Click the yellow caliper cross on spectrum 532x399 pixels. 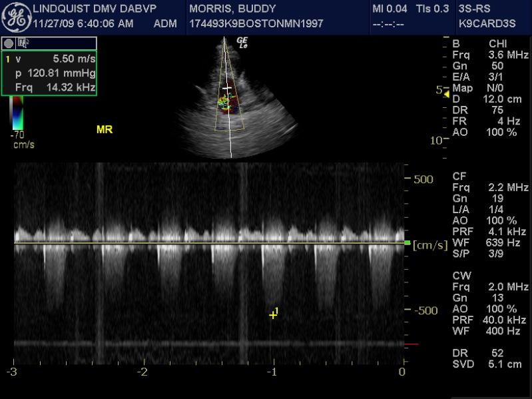tap(273, 314)
